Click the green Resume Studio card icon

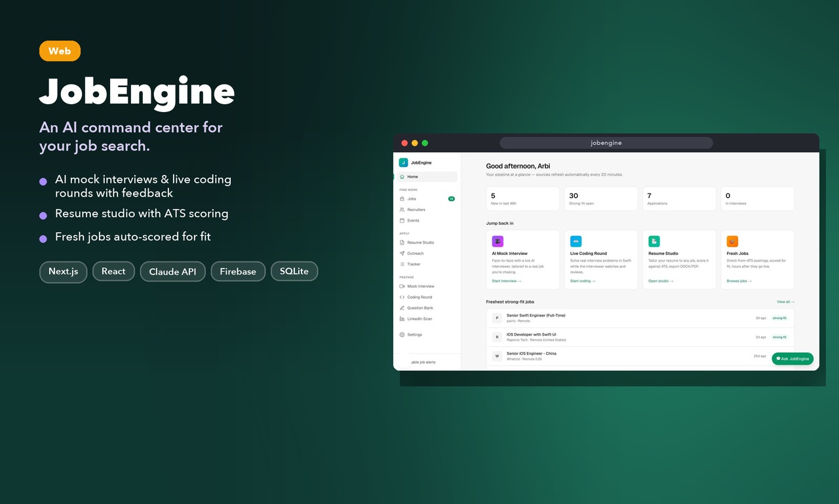point(654,241)
